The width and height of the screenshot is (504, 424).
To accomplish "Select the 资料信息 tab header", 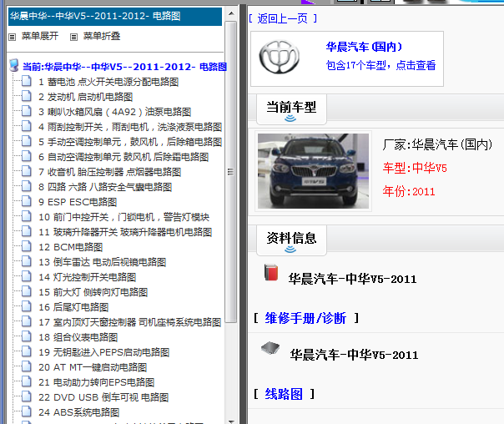I will pyautogui.click(x=291, y=240).
